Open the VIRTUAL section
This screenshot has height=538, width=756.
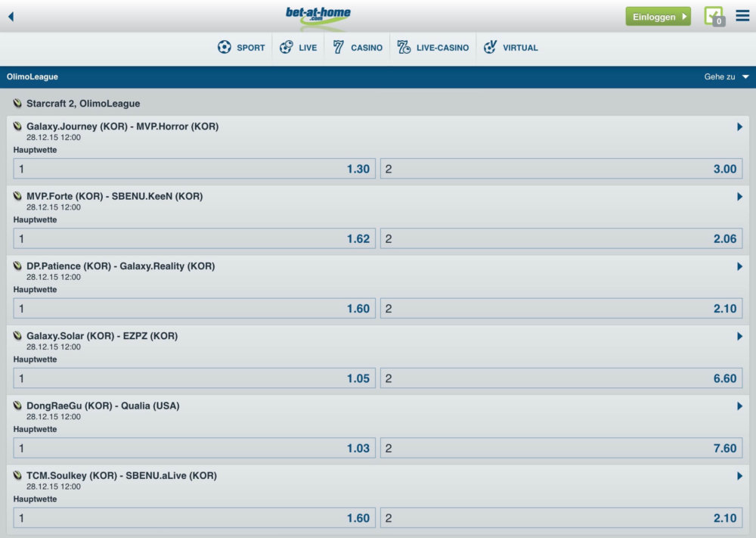[511, 47]
